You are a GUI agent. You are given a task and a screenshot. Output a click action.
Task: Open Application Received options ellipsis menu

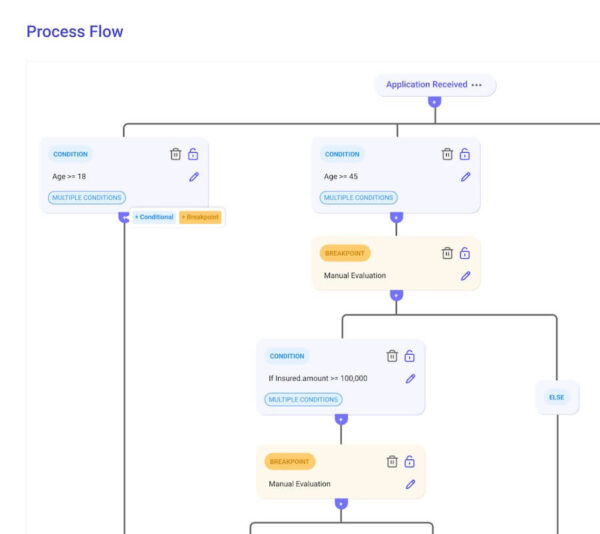[477, 85]
